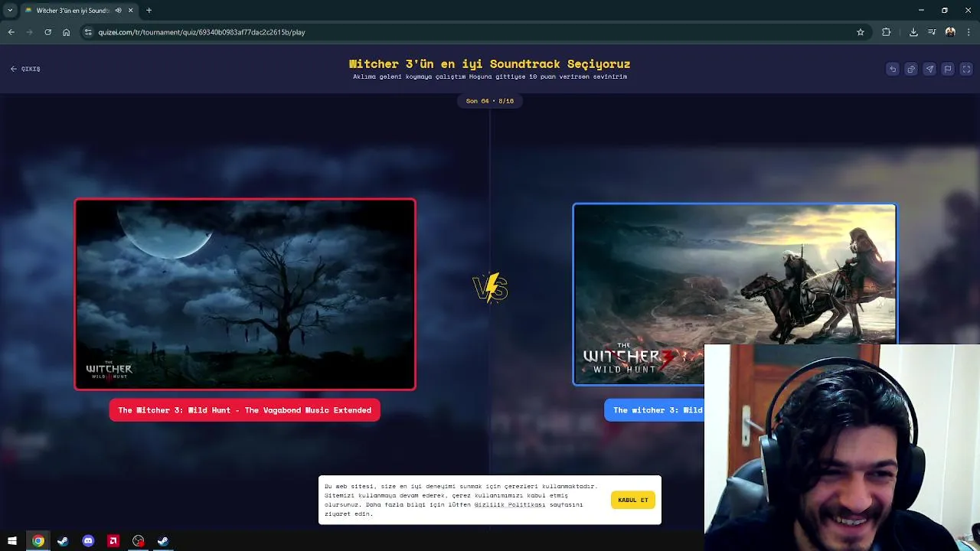The width and height of the screenshot is (980, 551).
Task: Open the Chrome extensions puzzle icon
Action: click(x=887, y=32)
